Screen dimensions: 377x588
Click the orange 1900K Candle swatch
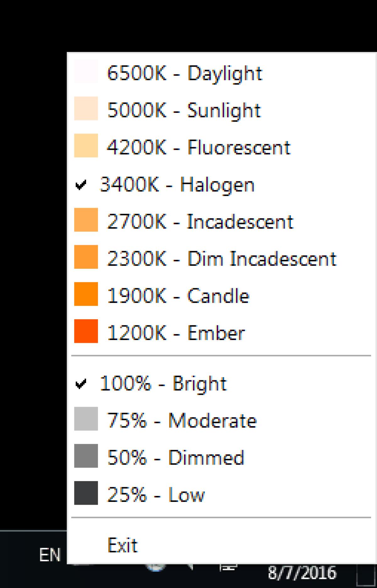point(86,294)
